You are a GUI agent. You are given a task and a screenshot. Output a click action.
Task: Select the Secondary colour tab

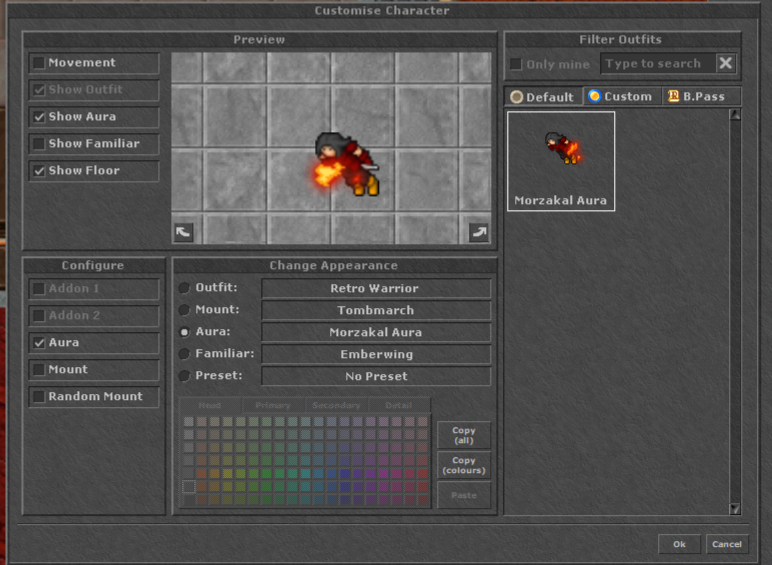coord(337,406)
